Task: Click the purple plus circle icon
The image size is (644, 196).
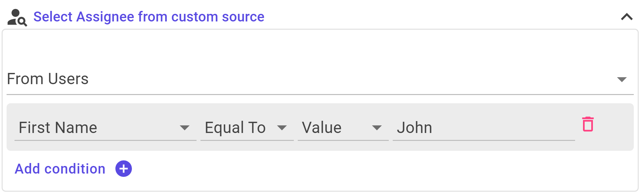Action: [x=124, y=169]
